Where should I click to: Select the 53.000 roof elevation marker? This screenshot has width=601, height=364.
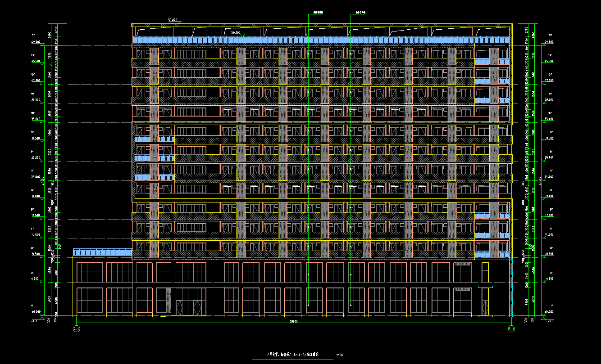(173, 20)
